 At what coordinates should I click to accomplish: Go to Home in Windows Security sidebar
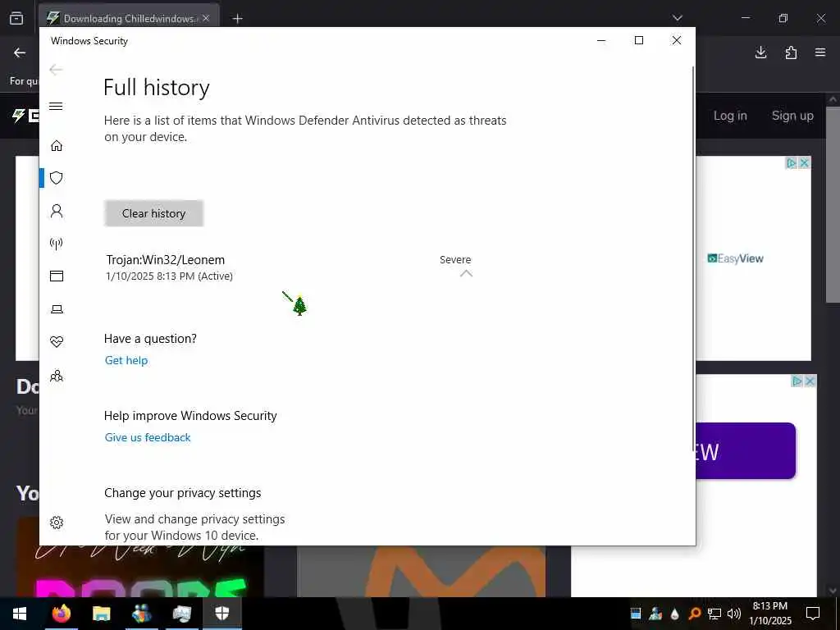(x=57, y=146)
